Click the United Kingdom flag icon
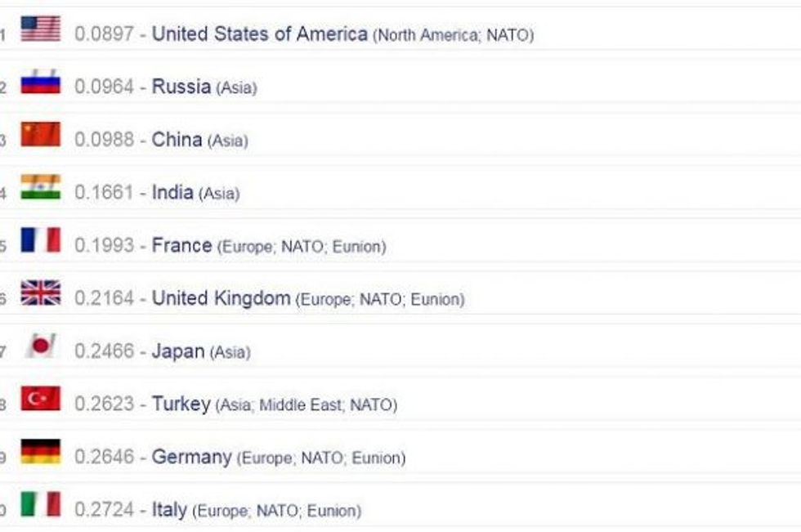 click(x=40, y=293)
